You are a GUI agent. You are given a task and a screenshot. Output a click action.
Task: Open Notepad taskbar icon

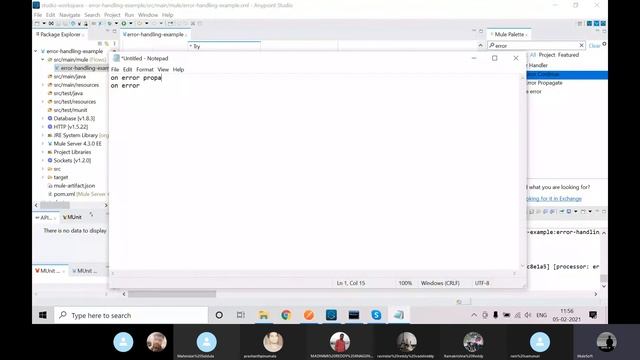point(399,315)
